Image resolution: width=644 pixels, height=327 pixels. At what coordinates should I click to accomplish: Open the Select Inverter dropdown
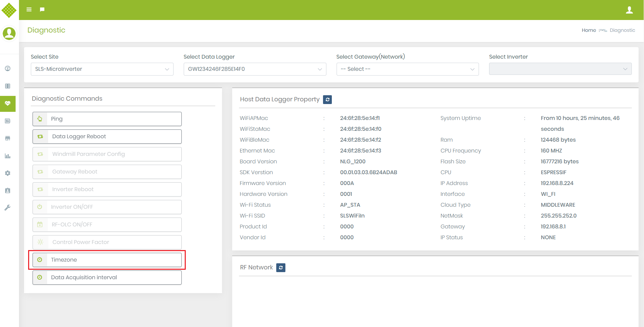560,69
